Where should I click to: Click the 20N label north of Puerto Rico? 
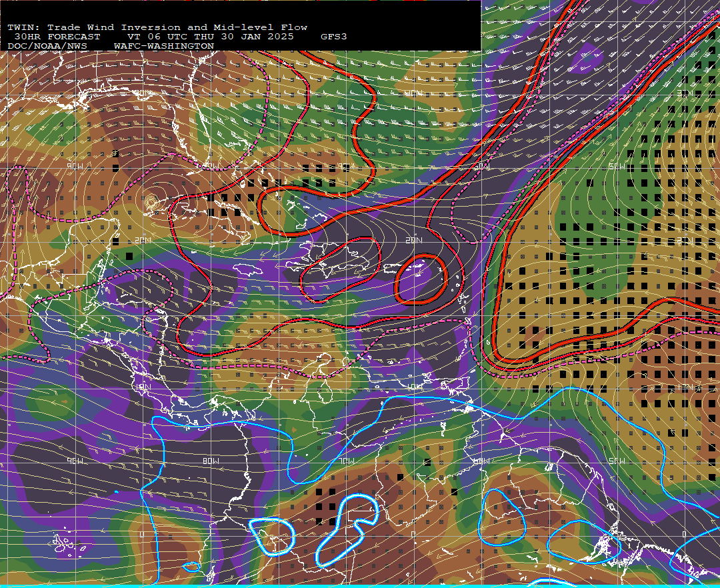tap(414, 241)
